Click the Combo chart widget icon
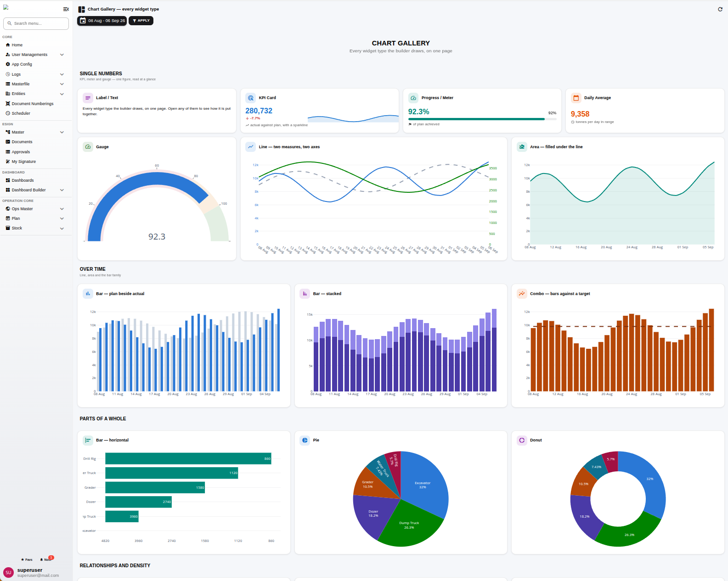The image size is (728, 581). click(x=522, y=294)
